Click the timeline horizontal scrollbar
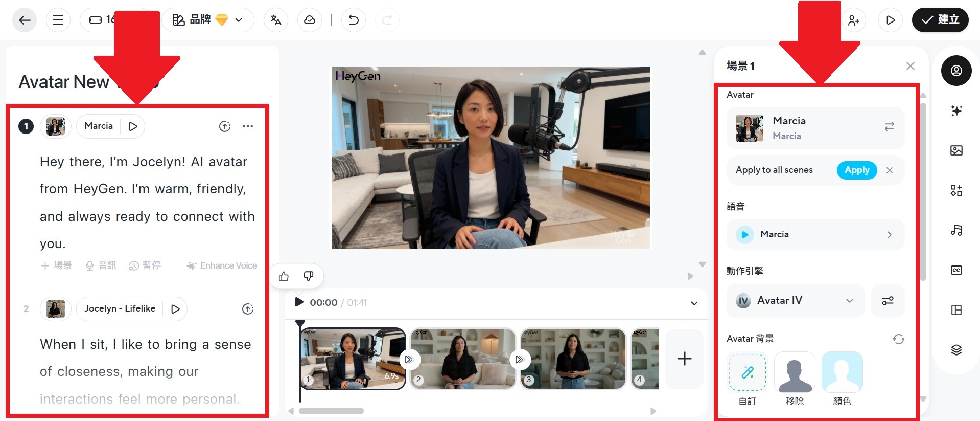The width and height of the screenshot is (980, 421). point(331,411)
